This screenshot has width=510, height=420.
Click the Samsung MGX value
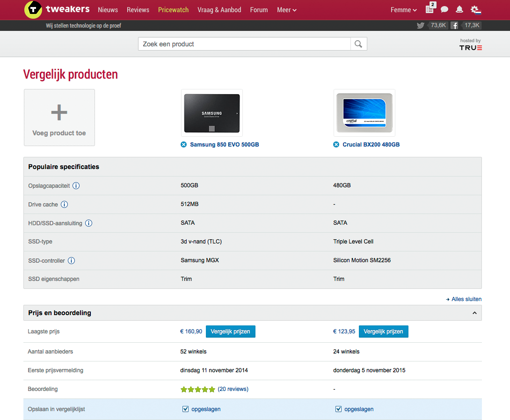(200, 260)
